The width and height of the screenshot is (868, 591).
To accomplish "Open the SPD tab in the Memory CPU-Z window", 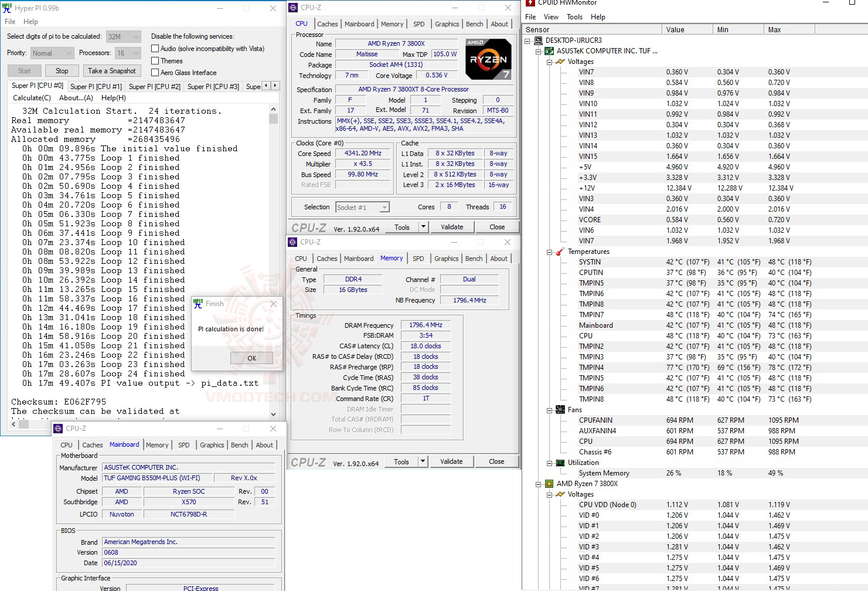I will point(418,259).
